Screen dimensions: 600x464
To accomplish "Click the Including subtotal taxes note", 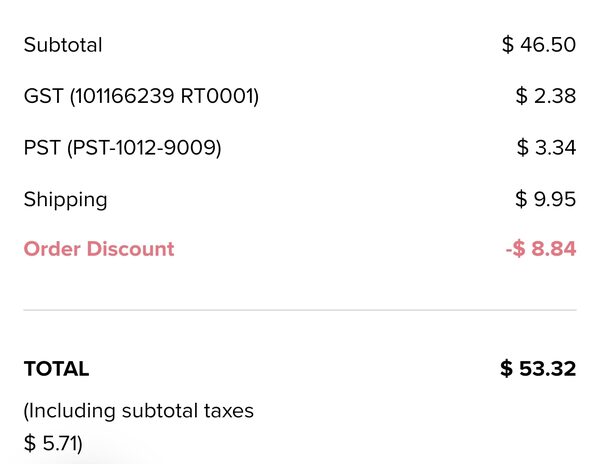I will (x=138, y=411).
